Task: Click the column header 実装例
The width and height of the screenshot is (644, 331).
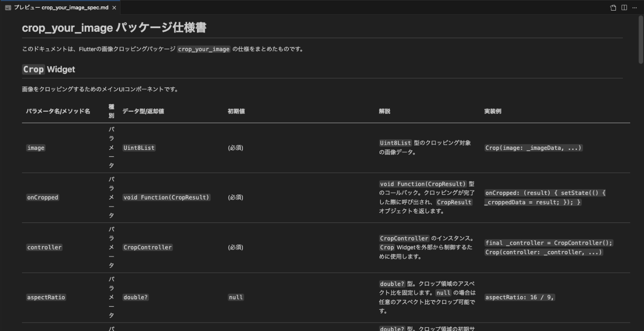Action: tap(493, 111)
